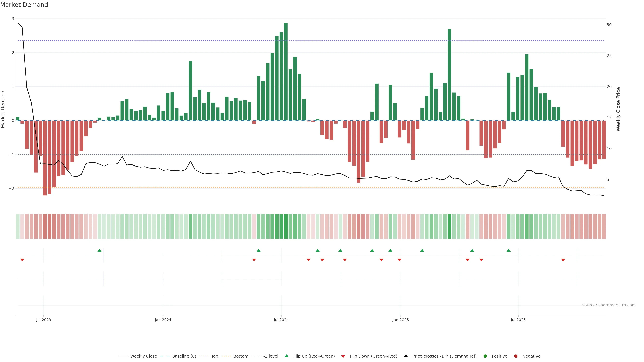Click the leftmost red flip-down triangle marker

pos(22,260)
